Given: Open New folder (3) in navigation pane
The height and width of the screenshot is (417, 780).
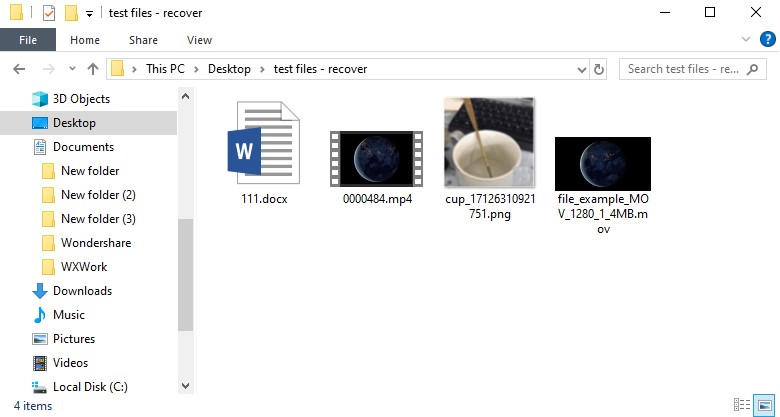Looking at the screenshot, I should click(x=98, y=218).
